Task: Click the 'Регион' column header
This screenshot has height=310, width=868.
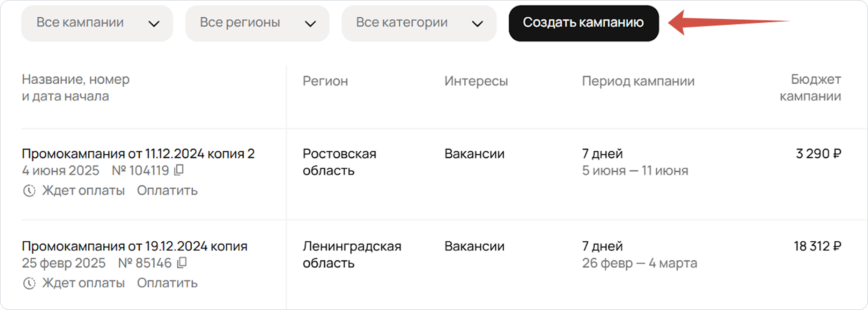Action: tap(325, 81)
